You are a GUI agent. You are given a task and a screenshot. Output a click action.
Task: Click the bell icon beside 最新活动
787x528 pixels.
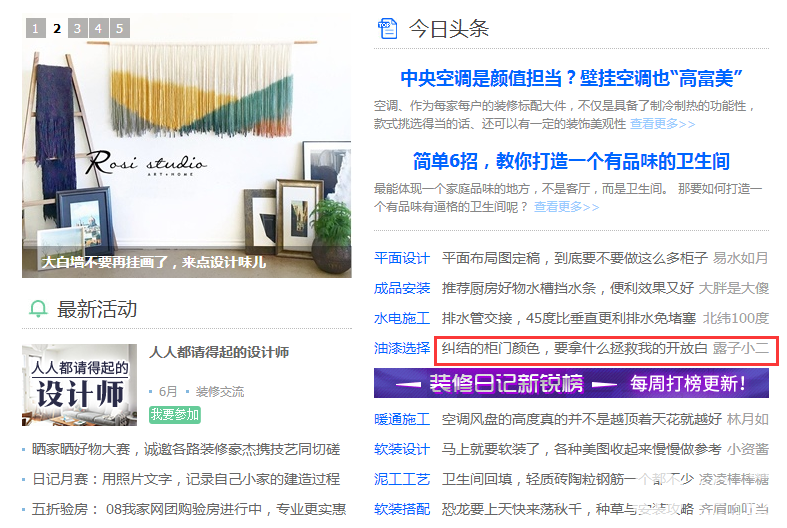[38, 309]
